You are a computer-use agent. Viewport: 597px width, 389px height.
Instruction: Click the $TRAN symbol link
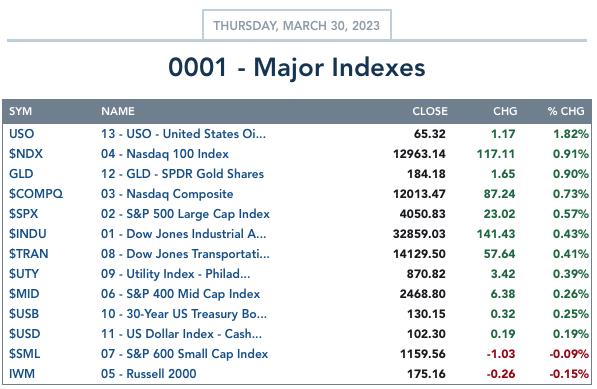pyautogui.click(x=29, y=254)
